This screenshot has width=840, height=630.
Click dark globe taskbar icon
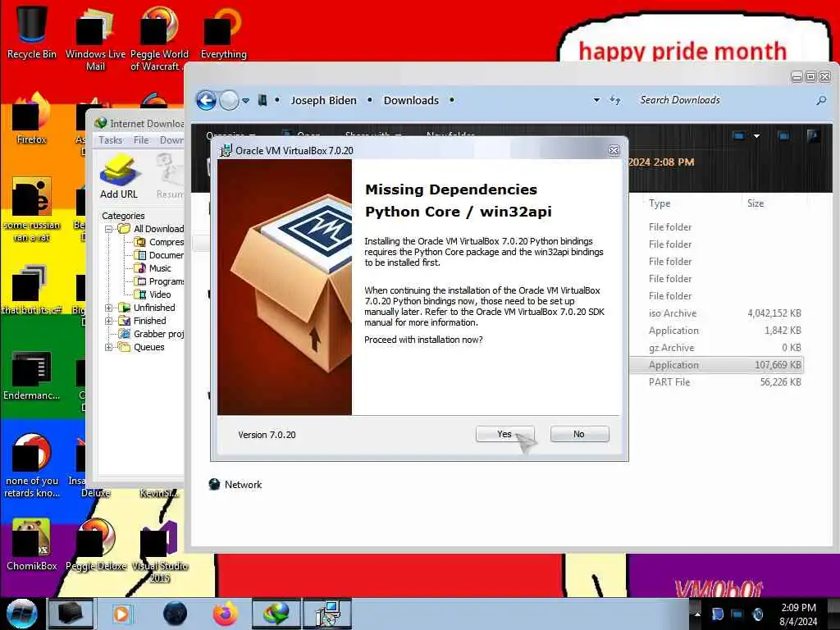click(176, 614)
